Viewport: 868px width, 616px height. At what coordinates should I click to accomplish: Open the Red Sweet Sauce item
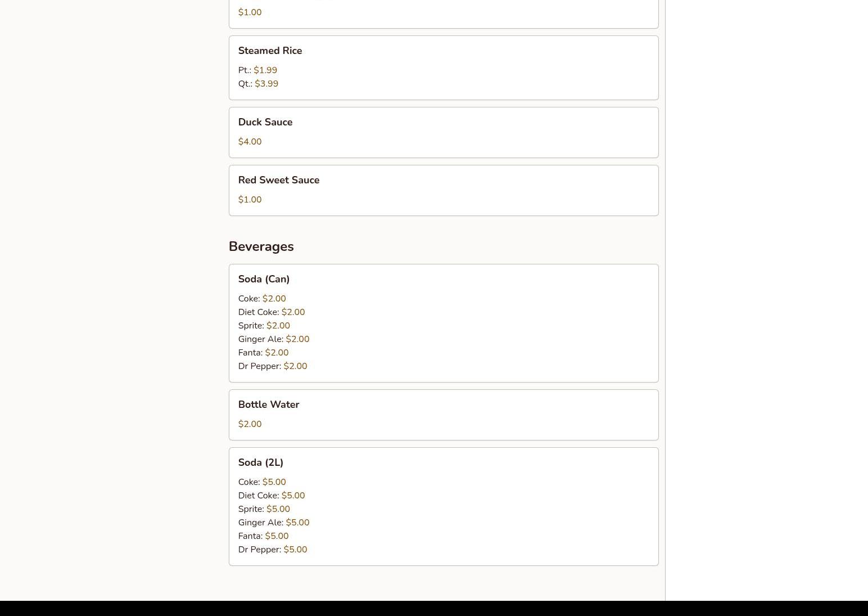[444, 190]
